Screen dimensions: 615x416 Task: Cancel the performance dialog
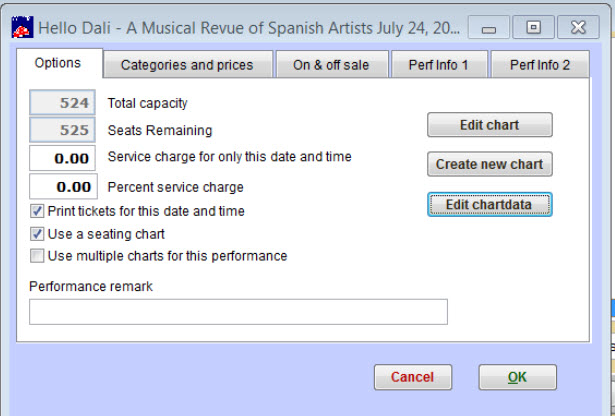coord(413,377)
